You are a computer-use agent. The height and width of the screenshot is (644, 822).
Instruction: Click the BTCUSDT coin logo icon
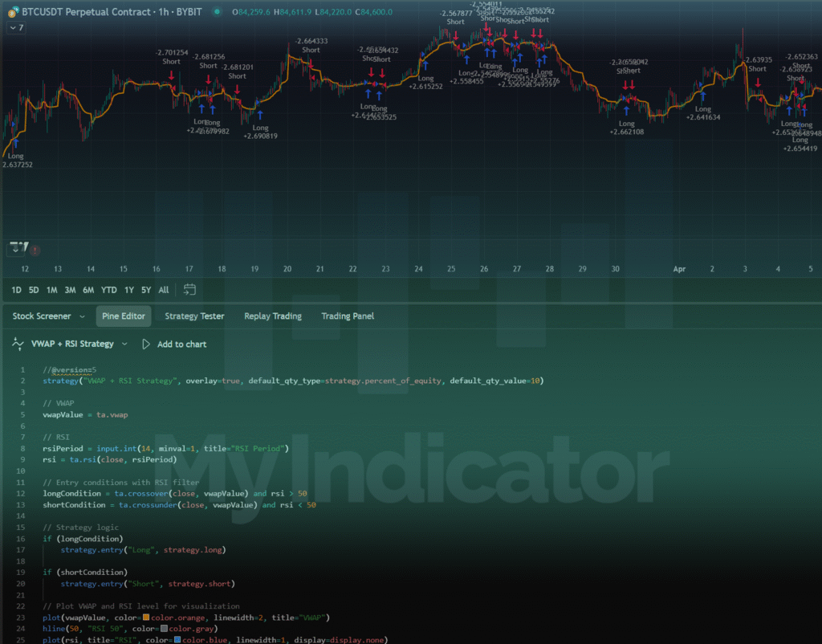point(13,13)
